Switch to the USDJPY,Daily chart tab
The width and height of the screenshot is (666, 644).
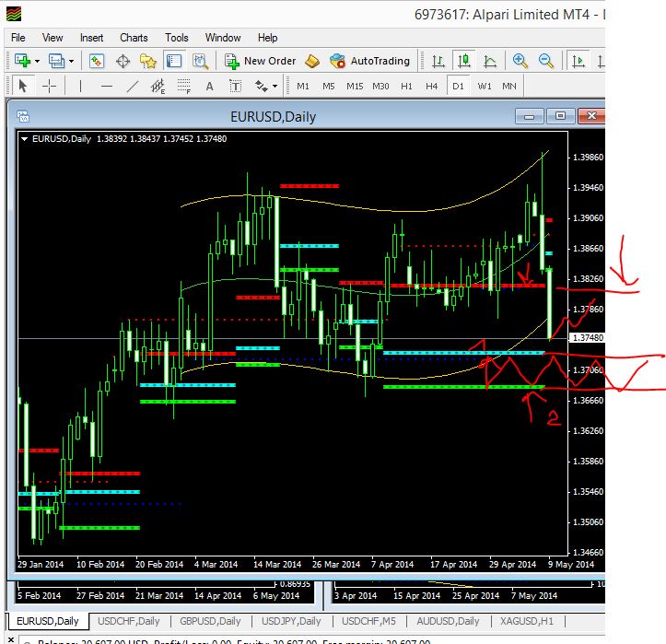point(291,621)
